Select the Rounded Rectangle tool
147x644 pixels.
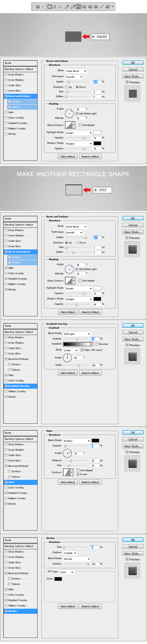(84, 7)
